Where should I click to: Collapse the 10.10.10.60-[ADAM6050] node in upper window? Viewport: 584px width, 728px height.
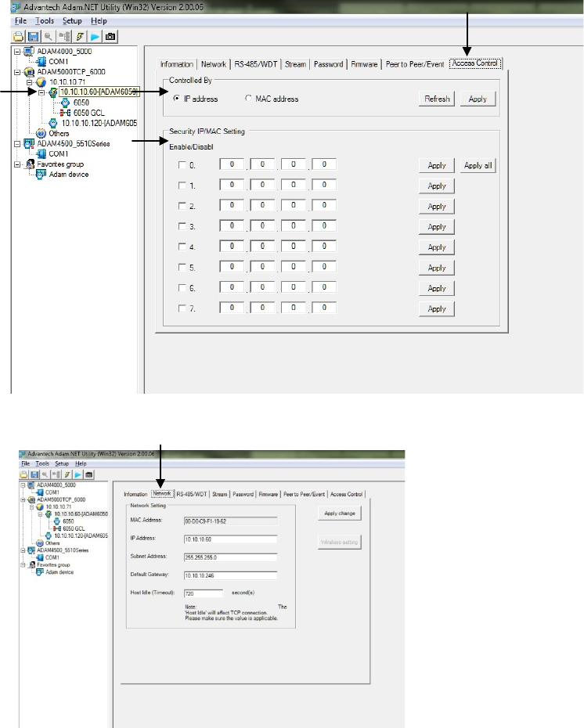pos(41,92)
